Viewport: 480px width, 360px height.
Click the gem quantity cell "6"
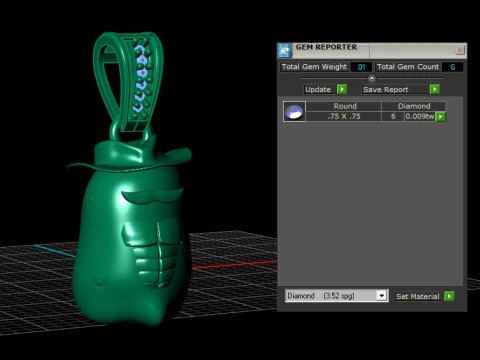click(393, 116)
